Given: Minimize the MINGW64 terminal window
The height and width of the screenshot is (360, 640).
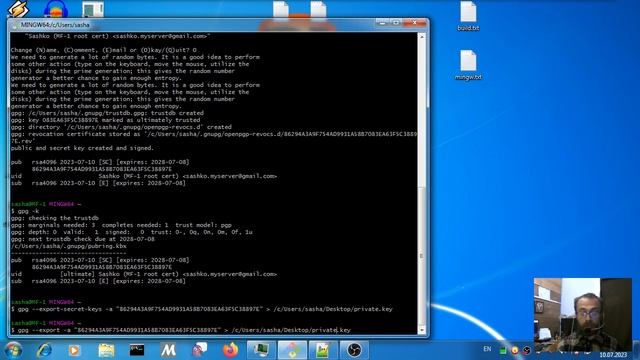Looking at the screenshot, I should coord(382,23).
